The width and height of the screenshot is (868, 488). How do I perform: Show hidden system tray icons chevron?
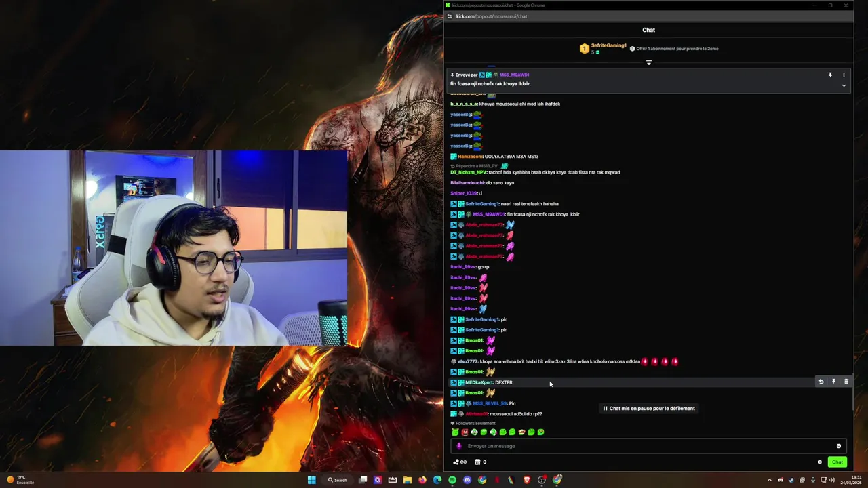(769, 480)
